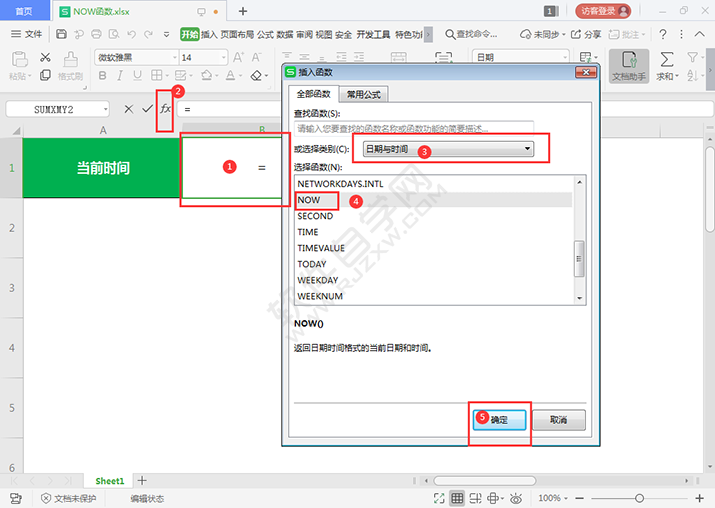The height and width of the screenshot is (508, 715).
Task: Click the AutoSum (求和) sigma icon
Action: [667, 66]
